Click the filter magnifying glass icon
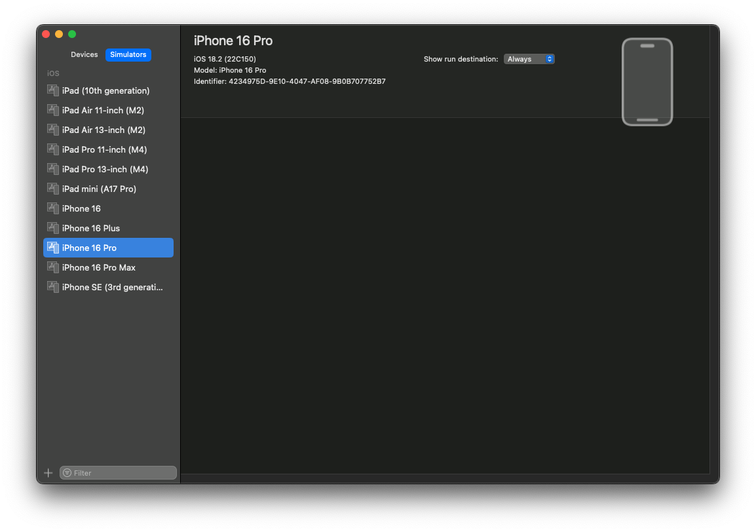Viewport: 756px width, 532px height. 67,472
